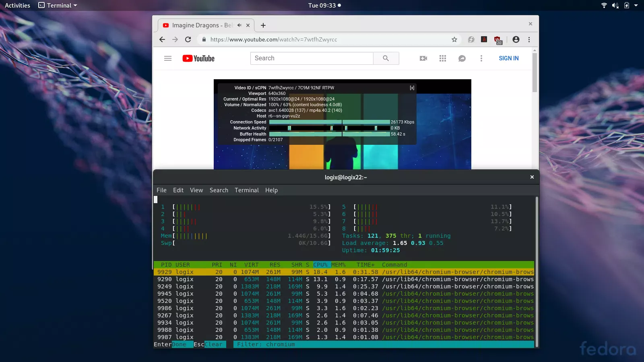
Task: Click the YouTube search input field
Action: pyautogui.click(x=312, y=58)
